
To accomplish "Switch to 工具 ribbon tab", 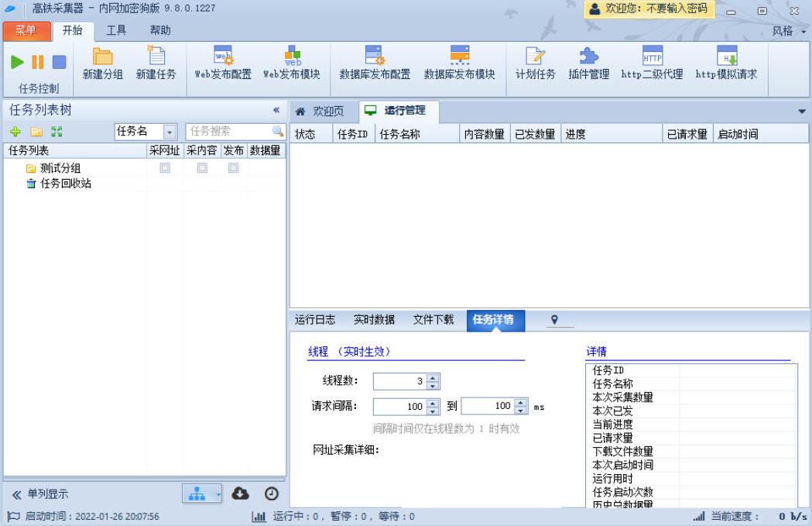I will pyautogui.click(x=116, y=30).
